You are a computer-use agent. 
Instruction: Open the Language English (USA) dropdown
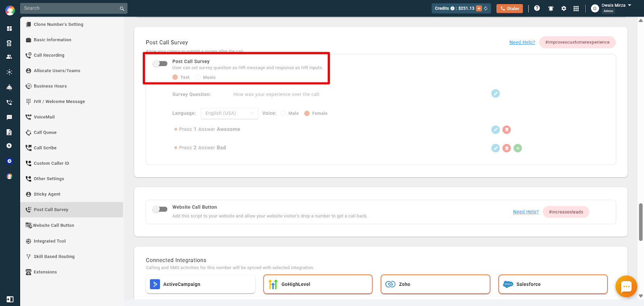(229, 113)
